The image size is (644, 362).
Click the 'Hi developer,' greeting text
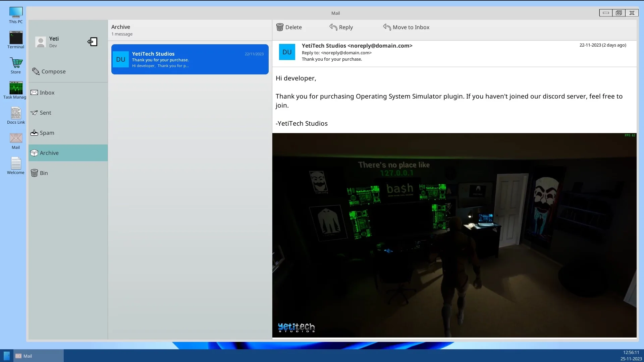pos(296,78)
